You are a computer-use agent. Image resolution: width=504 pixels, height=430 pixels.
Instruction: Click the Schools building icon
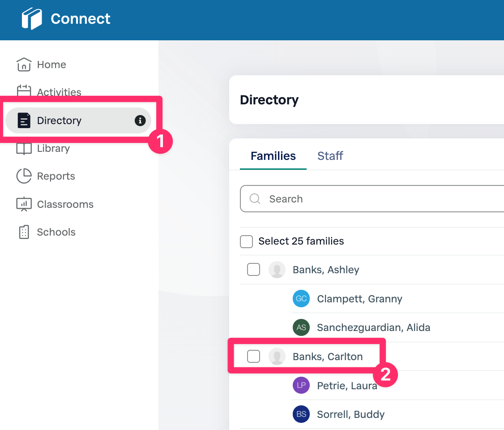24,232
